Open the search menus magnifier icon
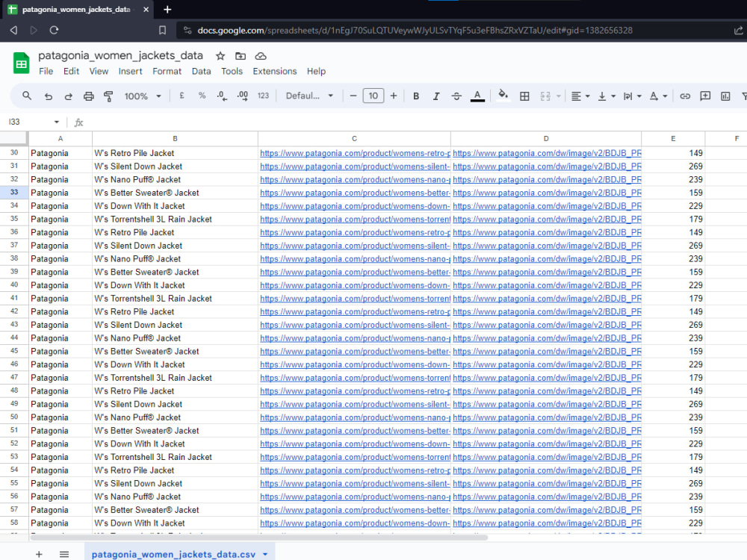This screenshot has height=560, width=747. coord(27,96)
